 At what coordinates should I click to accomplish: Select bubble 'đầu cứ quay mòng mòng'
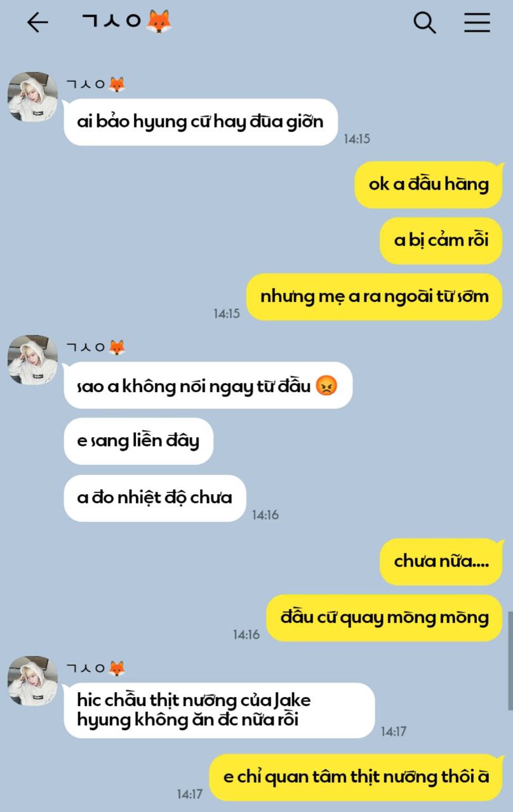[x=385, y=618]
